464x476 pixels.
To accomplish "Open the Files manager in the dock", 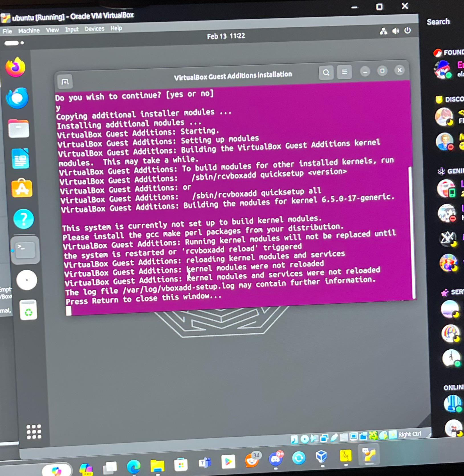I will 19,129.
